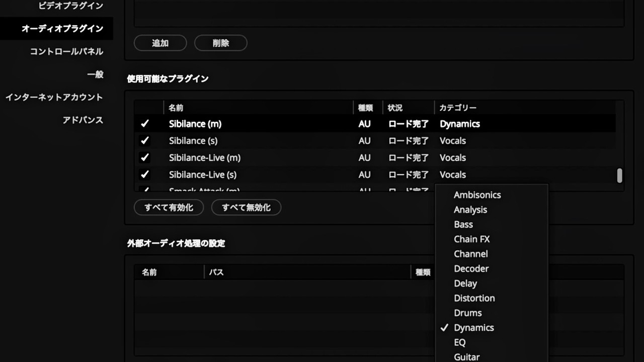Select Distortion from the category menu
This screenshot has height=362, width=644.
tap(474, 298)
